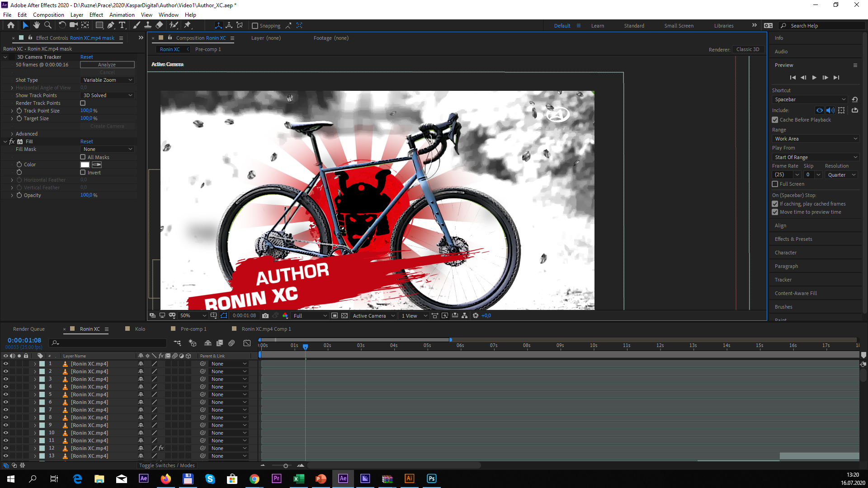This screenshot has height=488, width=868.
Task: Click the current time indicator playhead
Action: tap(306, 347)
